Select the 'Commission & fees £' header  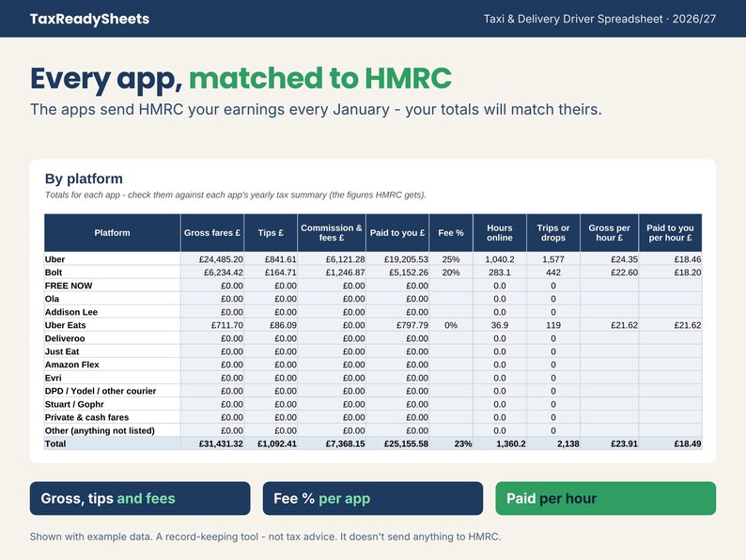332,233
